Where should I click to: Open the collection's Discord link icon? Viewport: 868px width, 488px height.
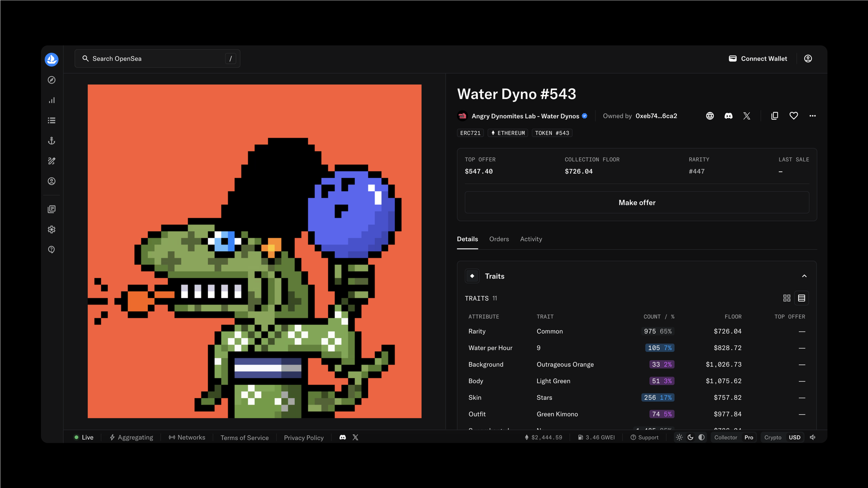click(728, 116)
